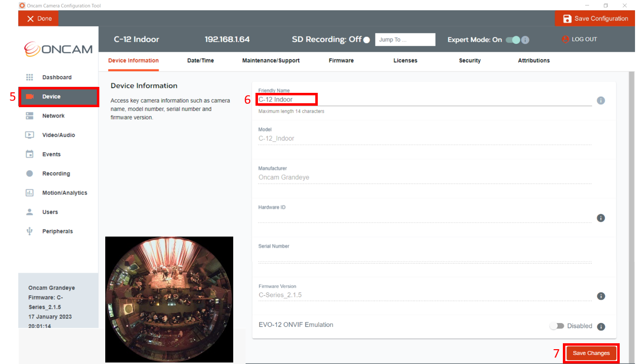Select the Users person icon

tap(30, 212)
